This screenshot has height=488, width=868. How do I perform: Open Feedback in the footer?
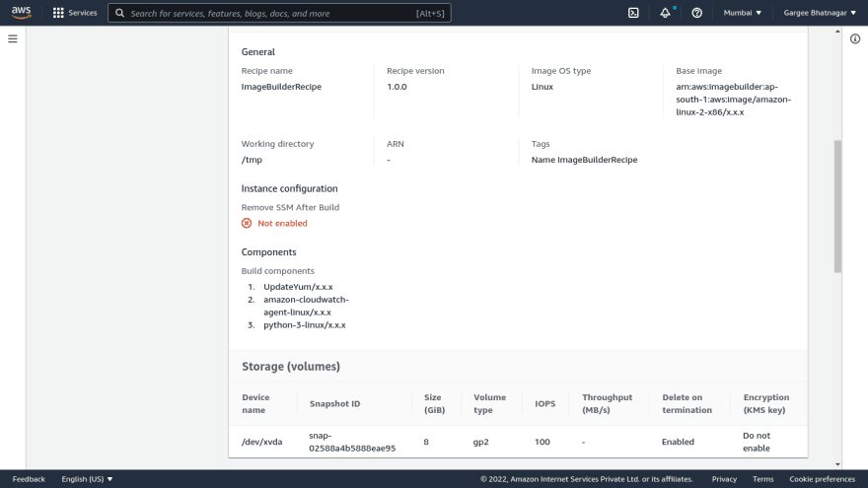click(x=29, y=479)
